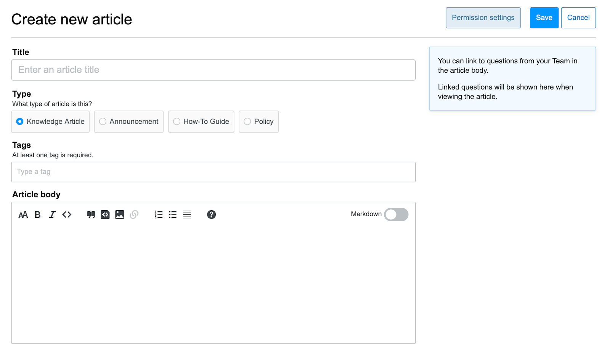Viewport: 610px width, 364px height.
Task: Choose the Announcement article type
Action: click(x=129, y=121)
